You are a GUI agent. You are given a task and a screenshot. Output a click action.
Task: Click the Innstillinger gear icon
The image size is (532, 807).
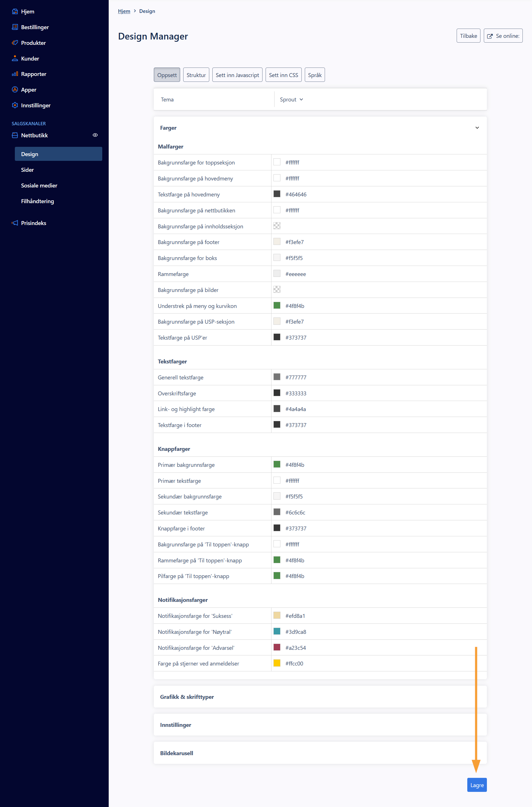click(x=15, y=105)
